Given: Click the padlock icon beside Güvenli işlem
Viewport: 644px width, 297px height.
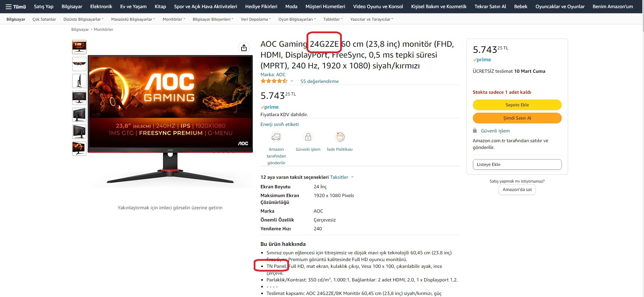Looking at the screenshot, I should [475, 130].
